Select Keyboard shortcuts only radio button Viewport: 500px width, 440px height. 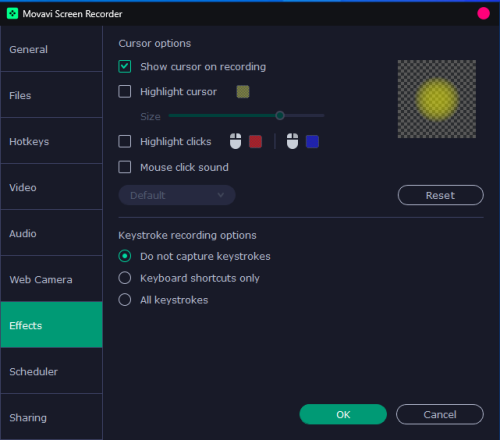click(x=125, y=278)
